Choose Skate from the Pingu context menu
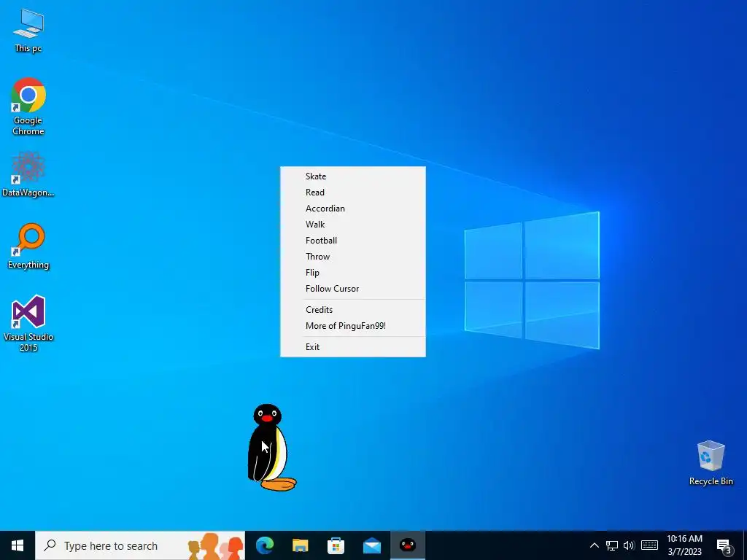This screenshot has height=560, width=747. pos(352,176)
